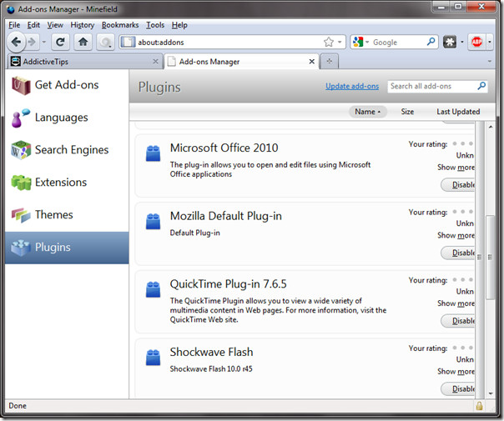Open the History menu
504x421 pixels.
pos(83,25)
